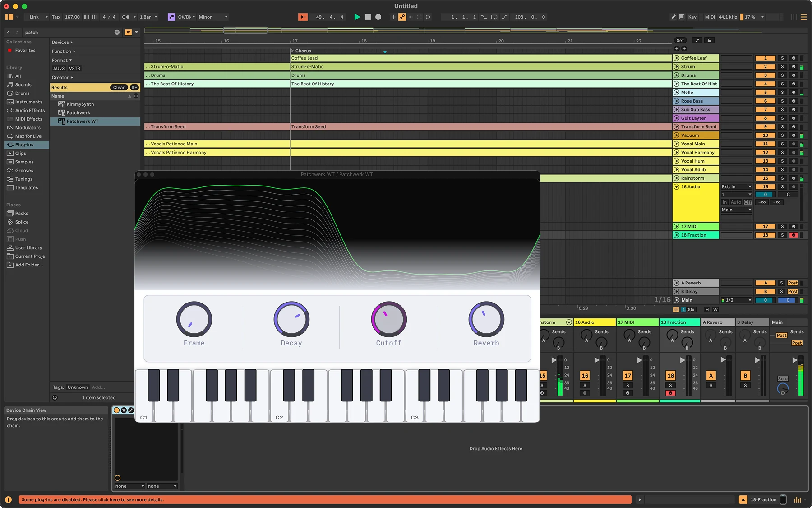
Task: Expand the Devices filter group
Action: pos(62,42)
